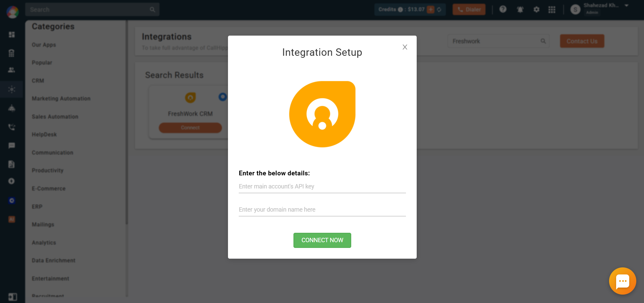Click the CONNECT NOW button
This screenshot has height=303, width=644.
click(322, 240)
